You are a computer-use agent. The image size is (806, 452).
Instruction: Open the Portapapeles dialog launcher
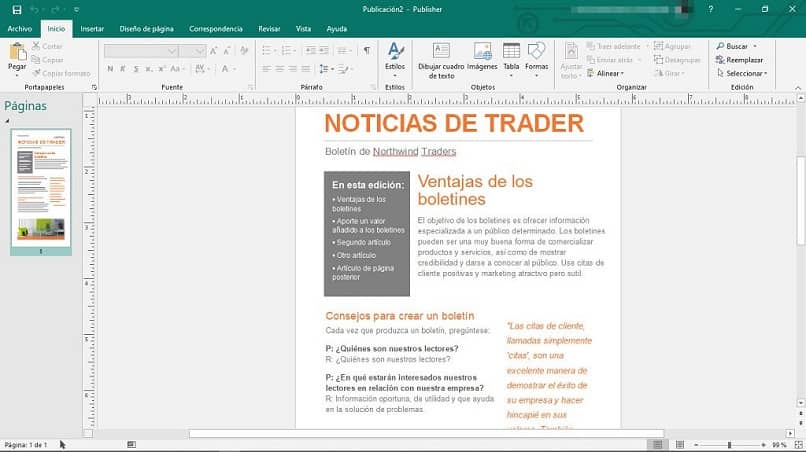point(94,87)
